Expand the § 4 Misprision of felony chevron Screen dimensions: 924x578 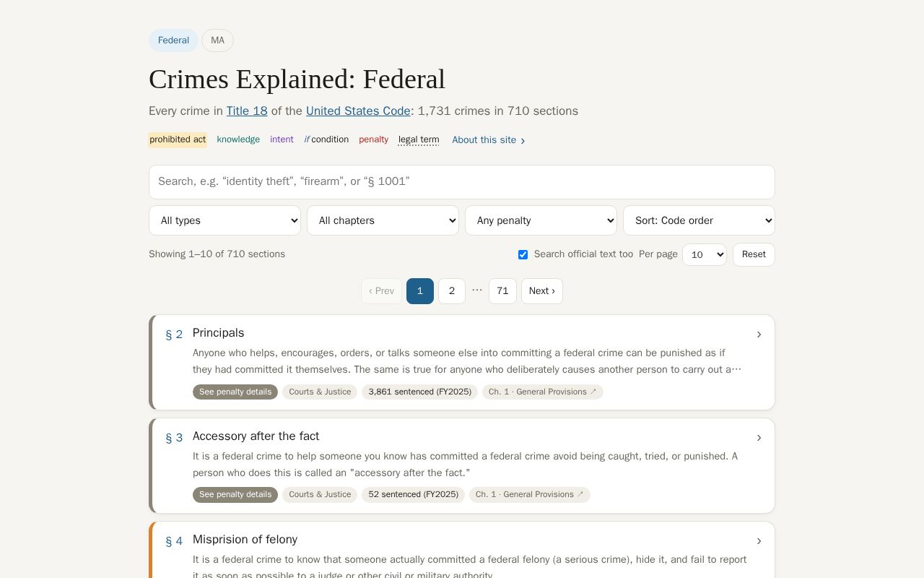pyautogui.click(x=759, y=541)
